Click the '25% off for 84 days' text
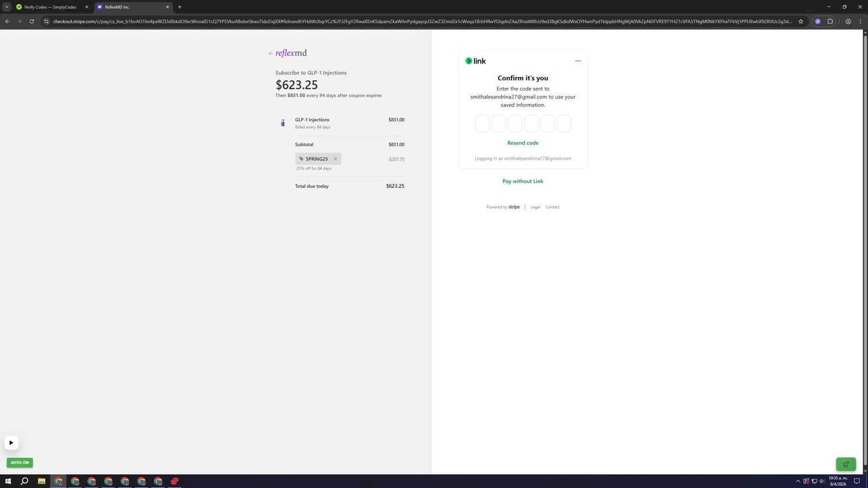 coord(314,168)
